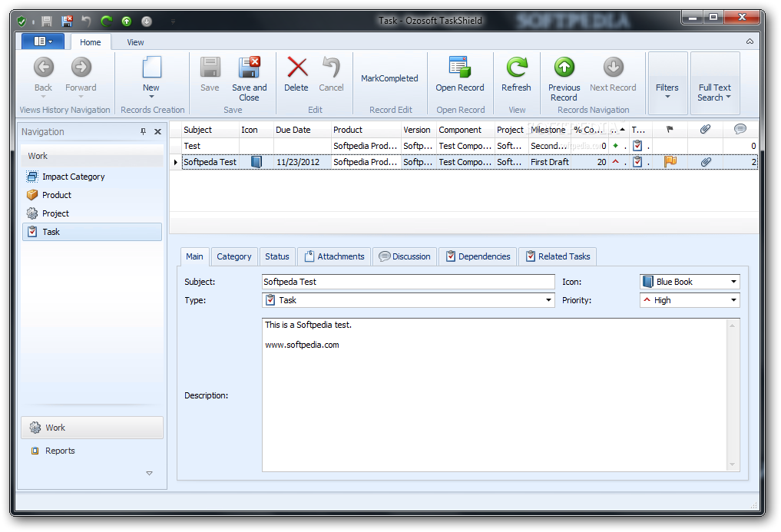Click the Forward navigation icon
781x532 pixels.
(x=81, y=68)
